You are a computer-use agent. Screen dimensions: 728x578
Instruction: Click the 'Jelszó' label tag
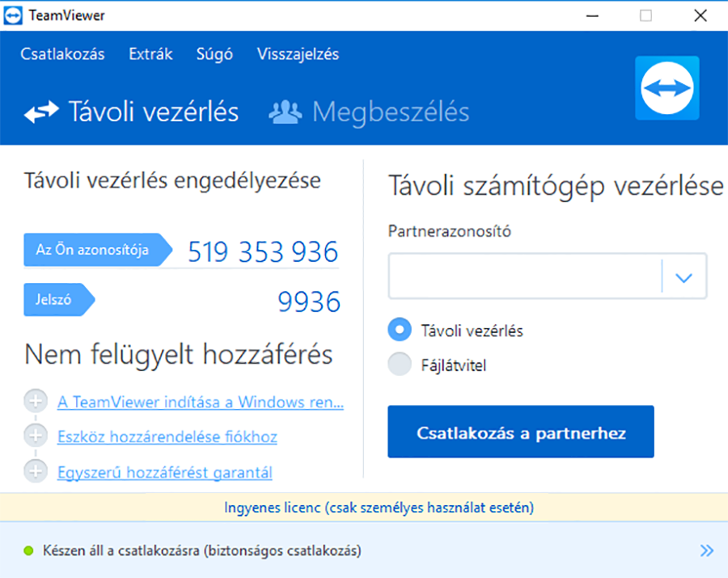point(59,300)
